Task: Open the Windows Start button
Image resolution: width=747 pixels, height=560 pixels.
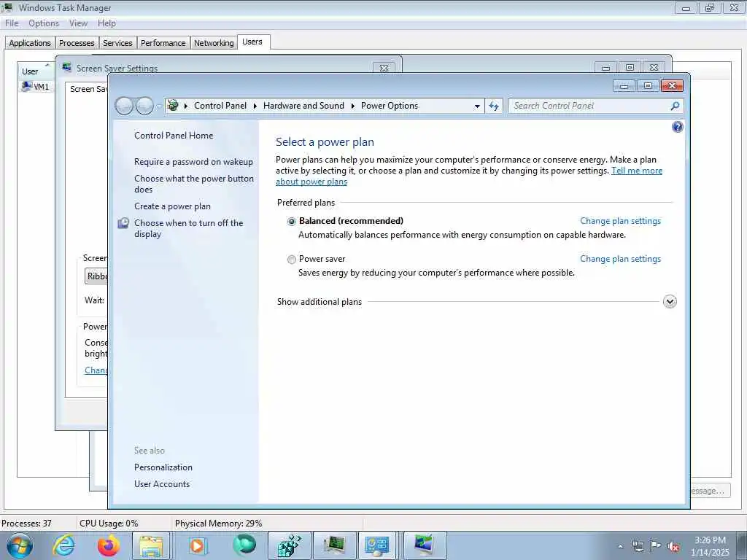Action: coord(19,545)
